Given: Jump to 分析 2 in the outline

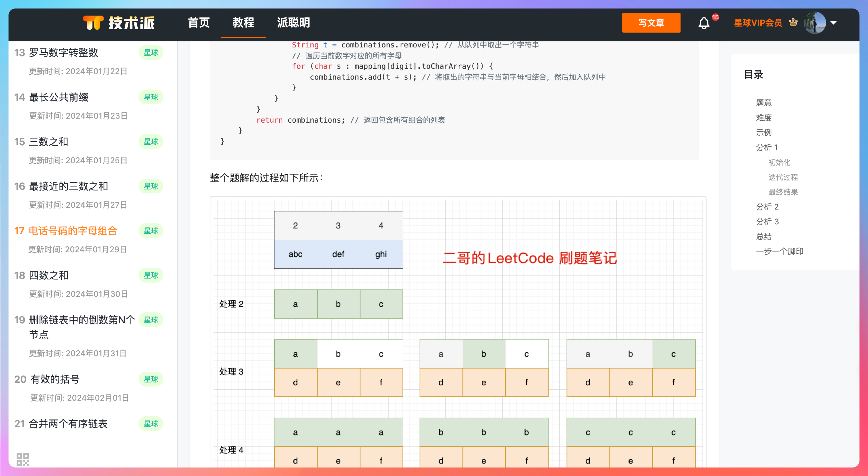Looking at the screenshot, I should [767, 207].
